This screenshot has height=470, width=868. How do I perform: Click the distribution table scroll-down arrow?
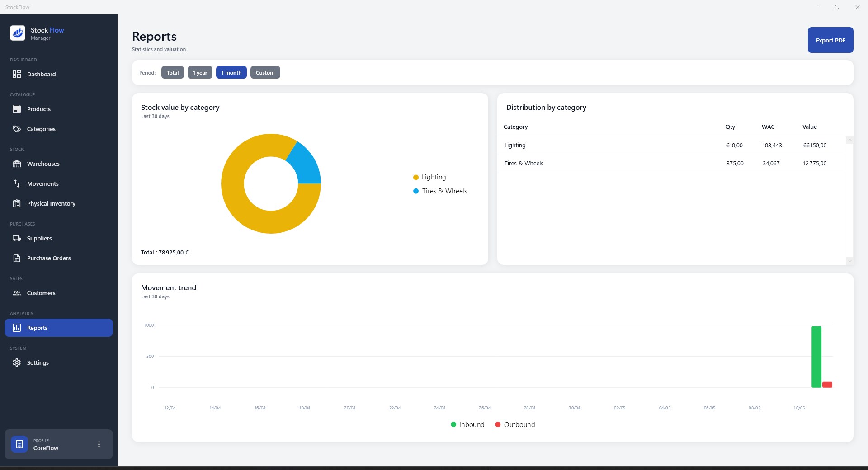(849, 261)
